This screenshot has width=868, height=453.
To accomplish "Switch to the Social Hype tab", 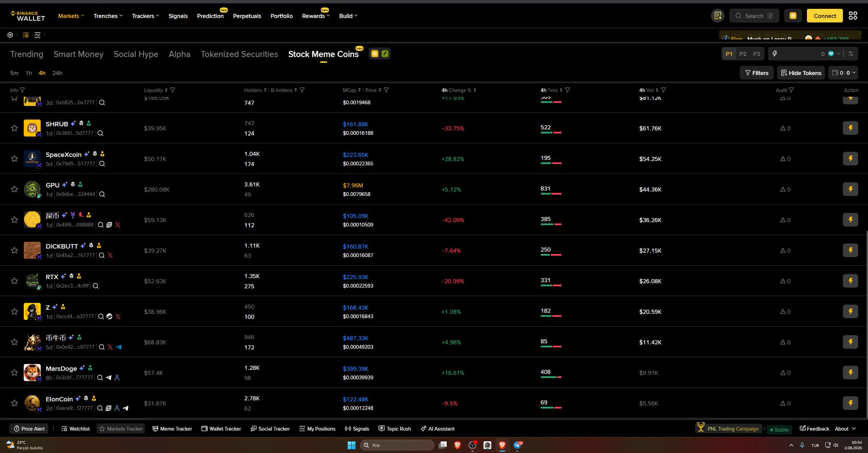I will point(136,54).
